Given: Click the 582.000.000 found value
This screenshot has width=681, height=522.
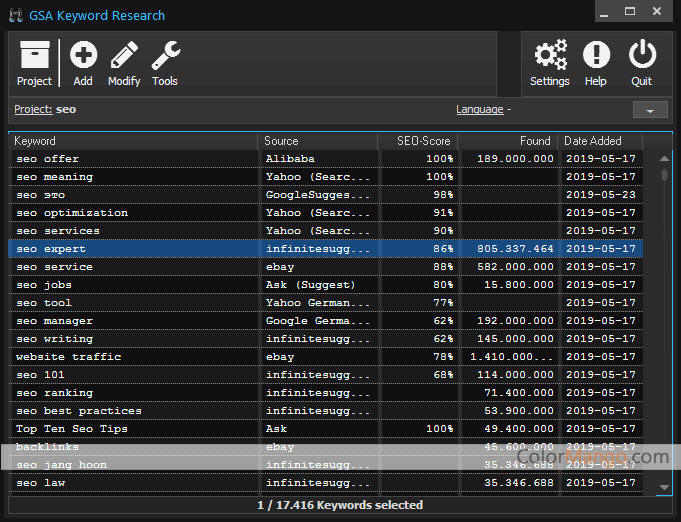Looking at the screenshot, I should tap(515, 267).
